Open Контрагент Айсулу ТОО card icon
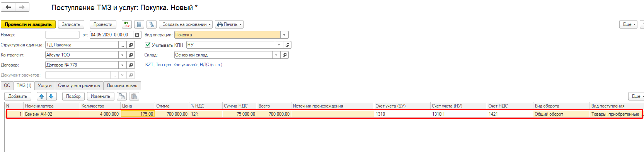This screenshot has width=644, height=152. pyautogui.click(x=131, y=55)
